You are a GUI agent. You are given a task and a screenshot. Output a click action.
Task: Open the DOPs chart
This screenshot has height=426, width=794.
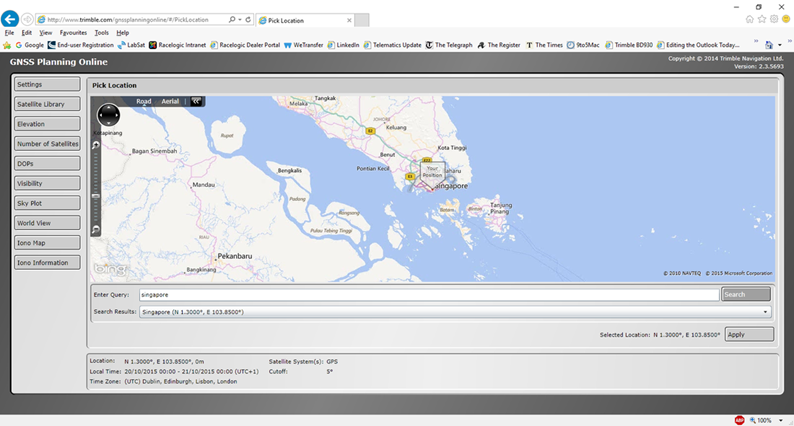pos(47,164)
